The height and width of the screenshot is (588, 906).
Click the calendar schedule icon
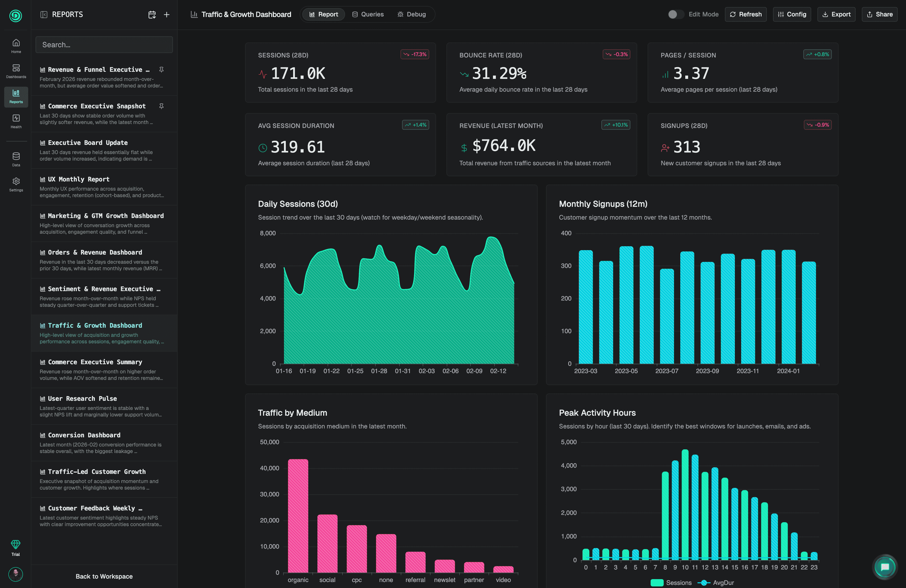(152, 14)
